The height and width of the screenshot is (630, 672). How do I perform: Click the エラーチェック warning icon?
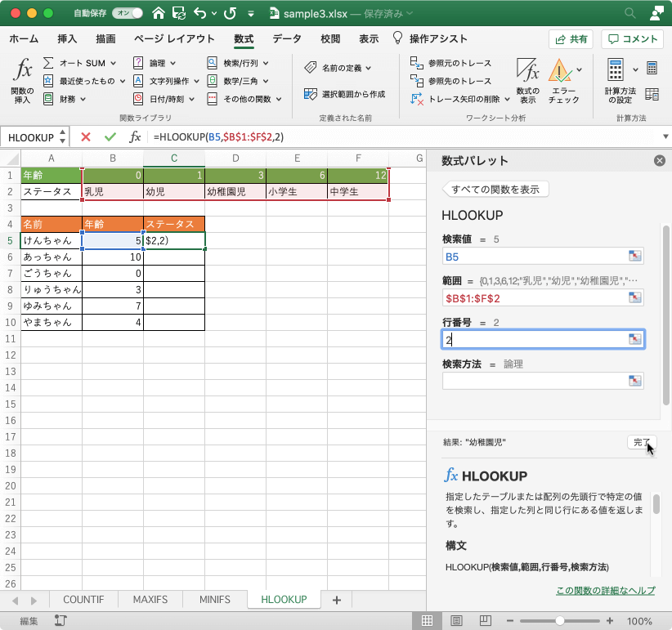click(x=560, y=70)
